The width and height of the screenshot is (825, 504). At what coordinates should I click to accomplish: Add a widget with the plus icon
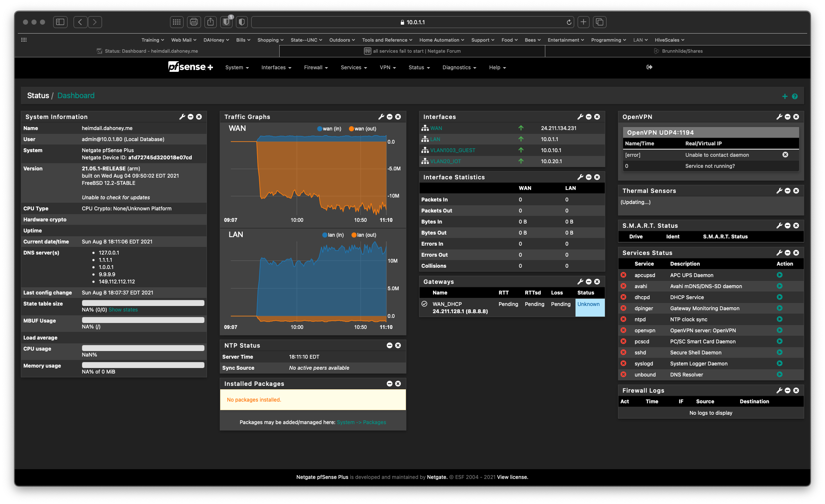coord(785,96)
